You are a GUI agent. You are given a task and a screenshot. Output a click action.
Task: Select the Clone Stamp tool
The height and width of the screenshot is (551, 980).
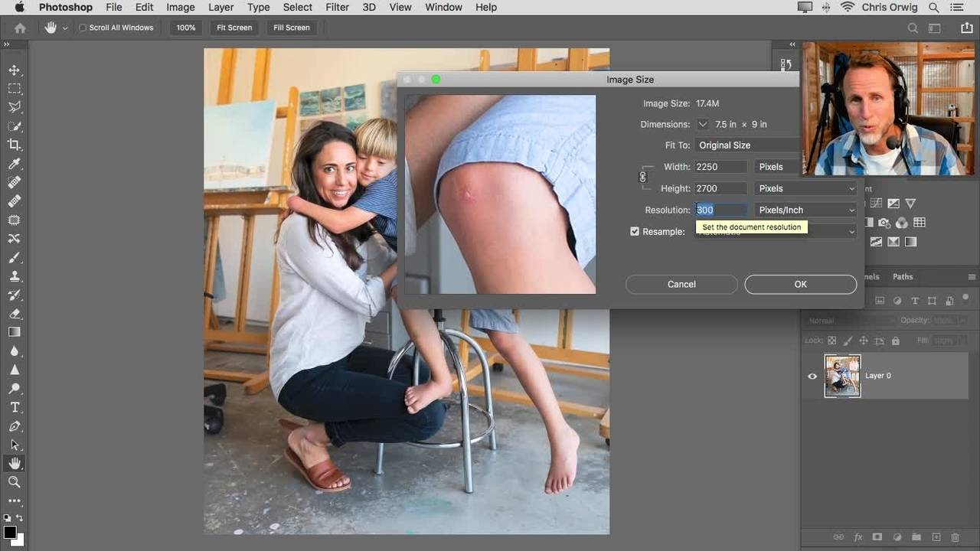[x=14, y=276]
